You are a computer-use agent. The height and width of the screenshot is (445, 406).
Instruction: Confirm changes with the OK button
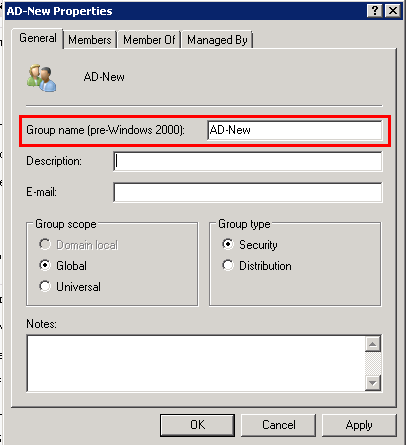tap(197, 425)
